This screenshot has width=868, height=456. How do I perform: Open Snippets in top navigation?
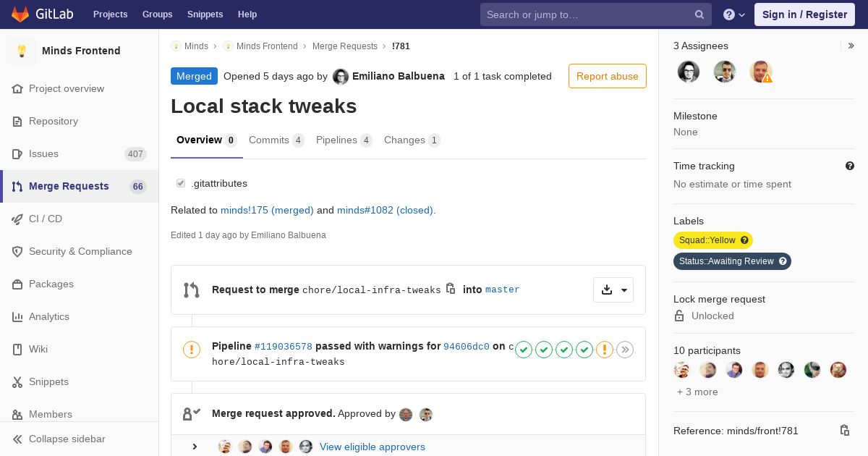205,14
